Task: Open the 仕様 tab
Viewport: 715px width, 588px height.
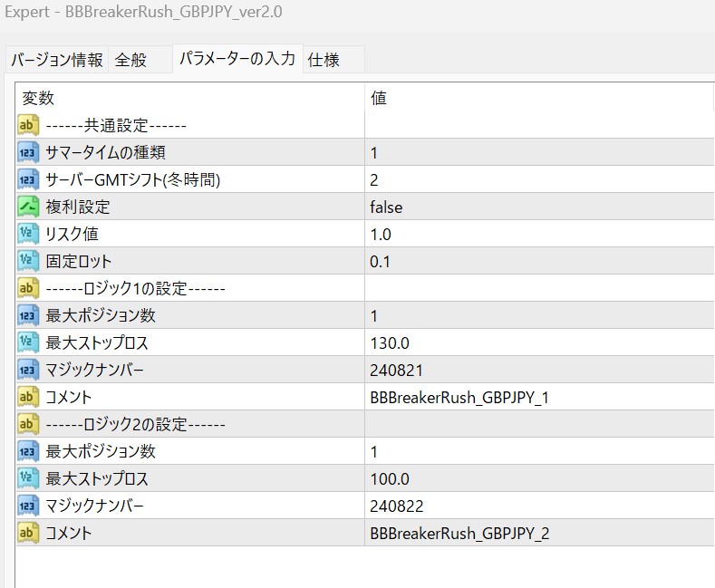Action: point(333,60)
